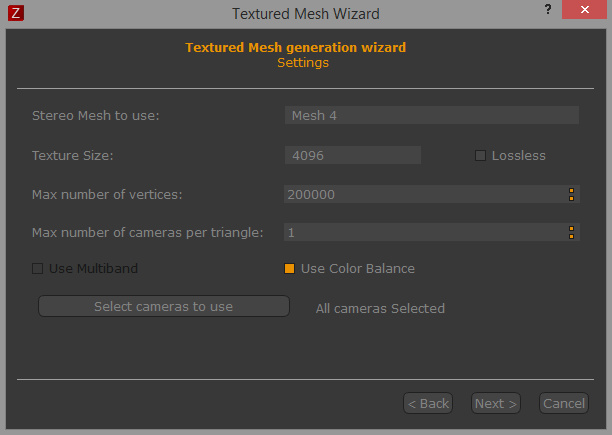Decrease max cameras per triangle with down arrow
The width and height of the screenshot is (612, 435).
[571, 236]
